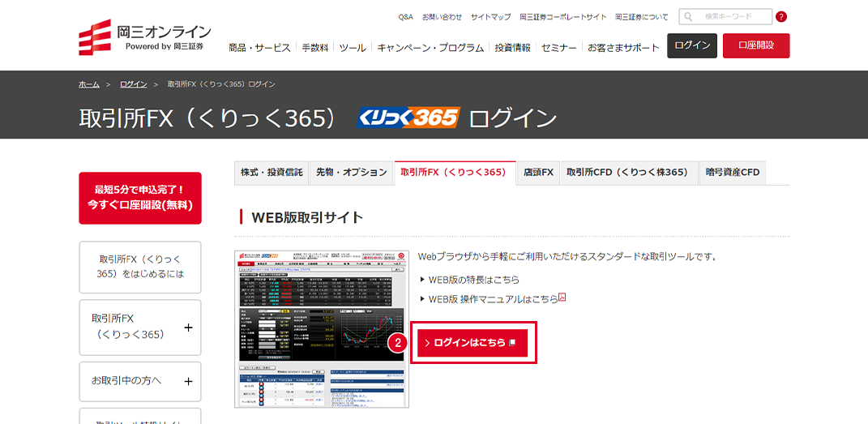Open the 投資情報 menu

(512, 48)
